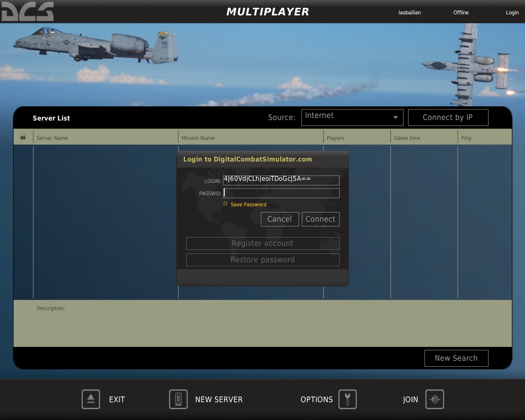This screenshot has width=525, height=420.
Task: Click the Server List heading
Action: (51, 118)
